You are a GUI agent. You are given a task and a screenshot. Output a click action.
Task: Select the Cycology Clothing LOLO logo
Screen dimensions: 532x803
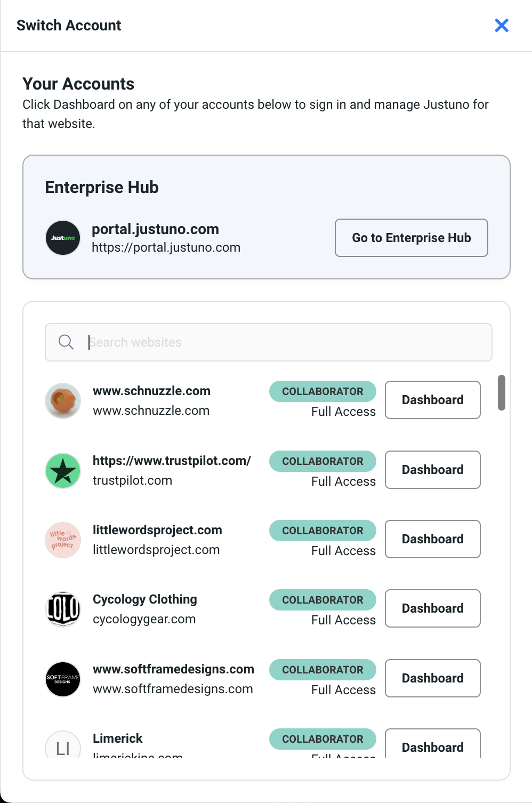coord(63,609)
